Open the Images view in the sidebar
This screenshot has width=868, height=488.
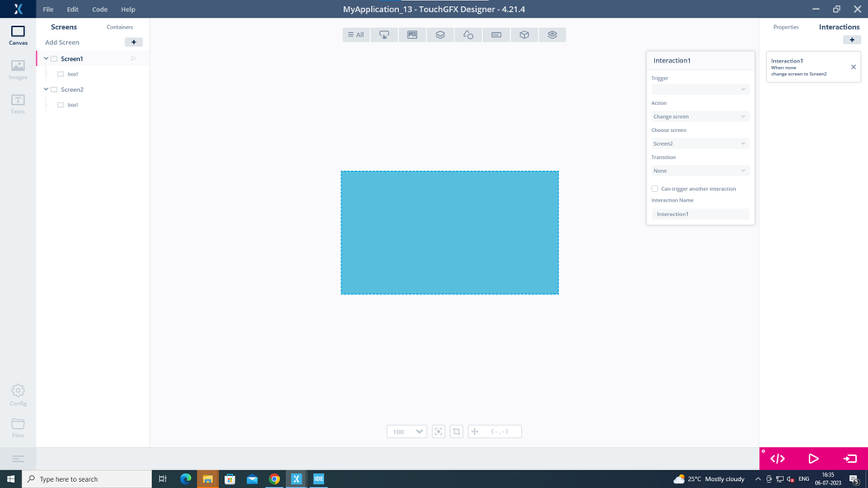coord(17,69)
